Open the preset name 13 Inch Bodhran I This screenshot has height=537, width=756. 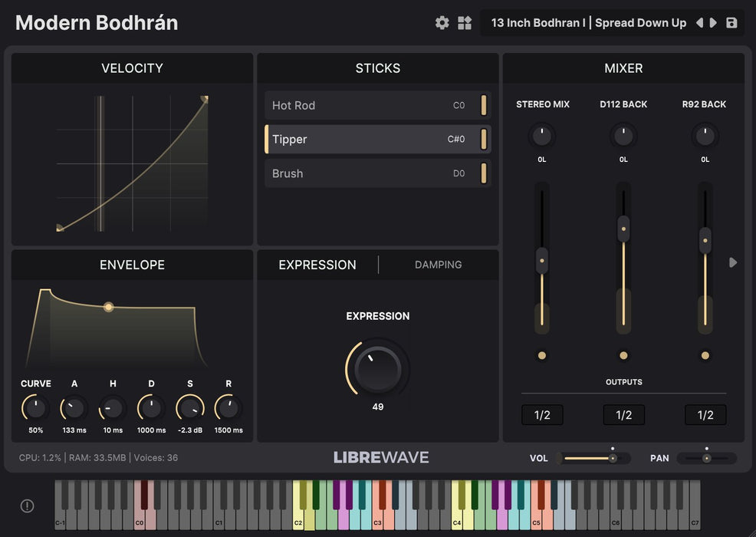588,23
